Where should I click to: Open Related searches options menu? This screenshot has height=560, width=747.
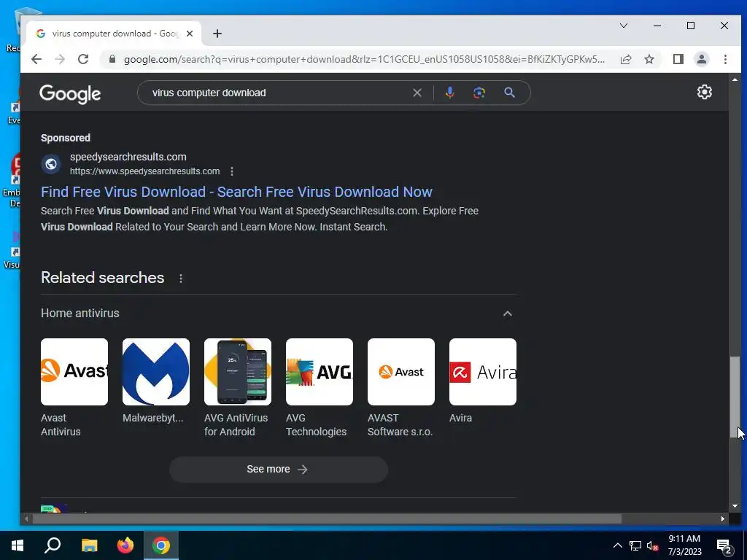pyautogui.click(x=181, y=278)
